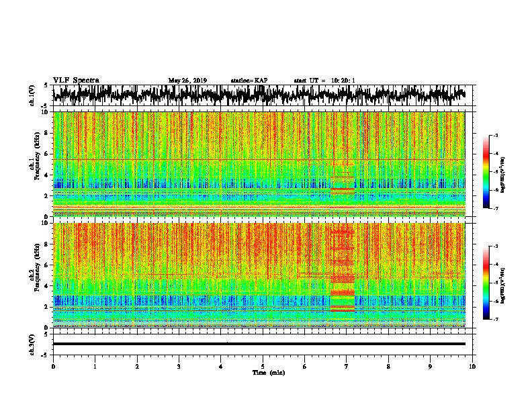The height and width of the screenshot is (411, 532).
Task: Click the ch.1 spectrogram color bar
Action: (486, 172)
